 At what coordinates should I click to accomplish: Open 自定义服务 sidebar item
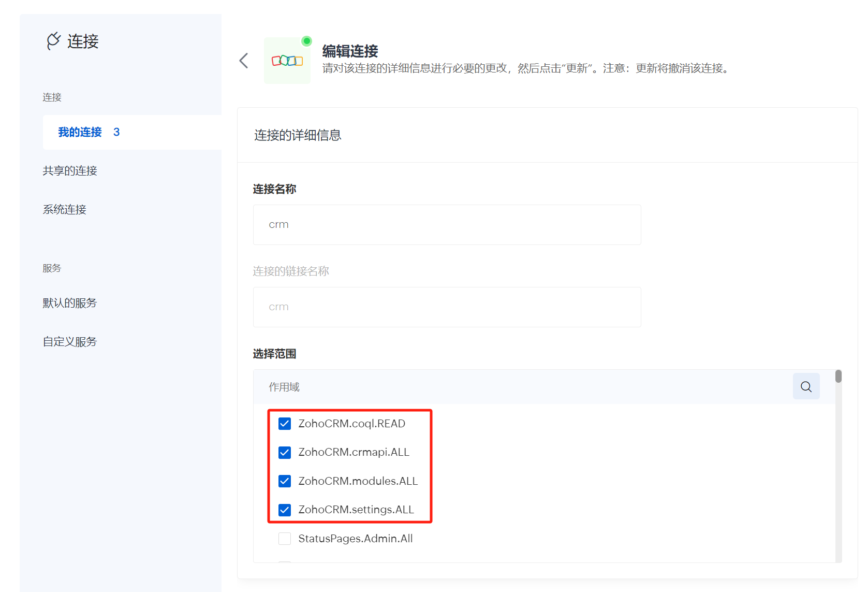tap(70, 342)
